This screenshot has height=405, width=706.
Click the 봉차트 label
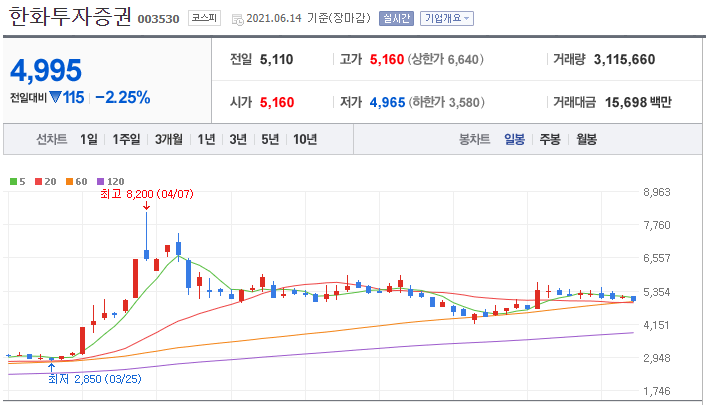pyautogui.click(x=474, y=140)
